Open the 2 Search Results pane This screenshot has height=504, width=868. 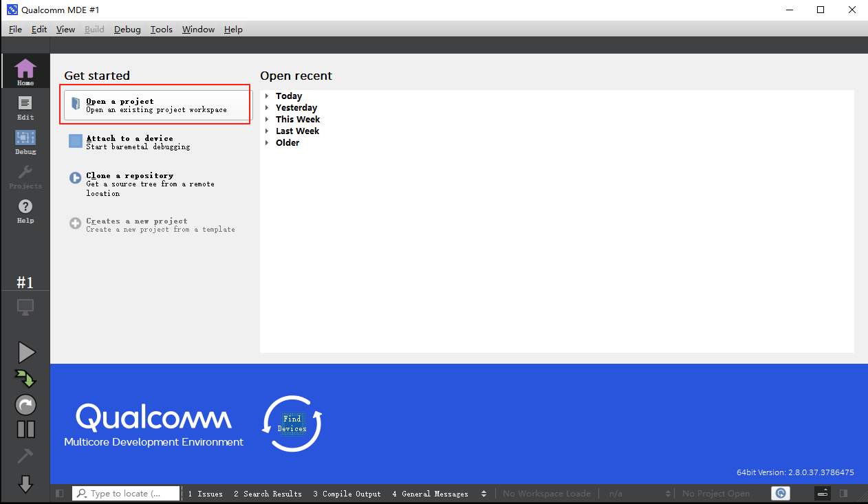(x=268, y=494)
